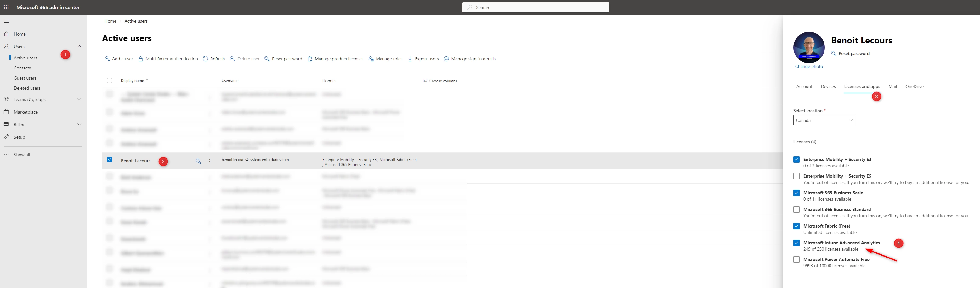980x288 pixels.
Task: Select the Licenses and apps tab
Action: pyautogui.click(x=862, y=87)
